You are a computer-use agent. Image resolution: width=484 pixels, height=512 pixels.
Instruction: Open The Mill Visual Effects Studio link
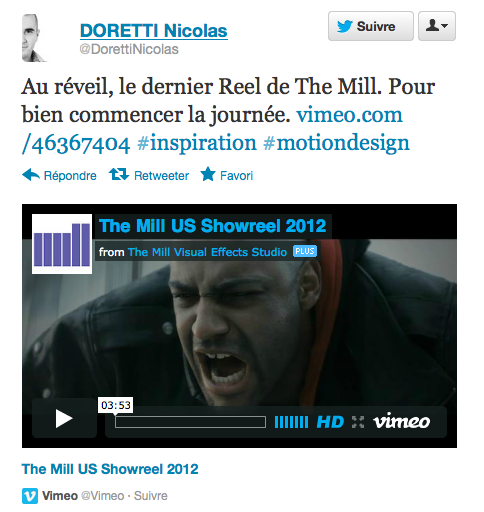pyautogui.click(x=207, y=252)
